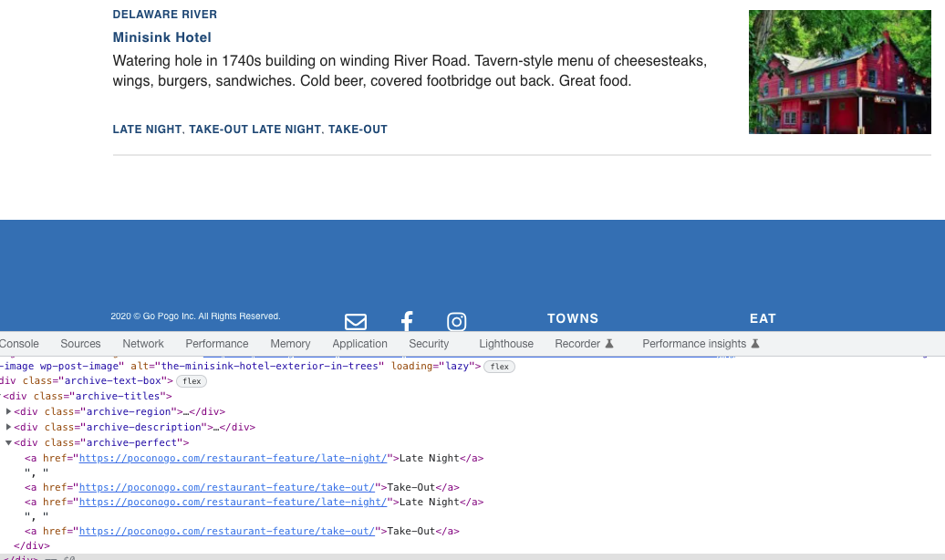945x560 pixels.
Task: Open last take-out href URL in DOM
Action: click(226, 531)
